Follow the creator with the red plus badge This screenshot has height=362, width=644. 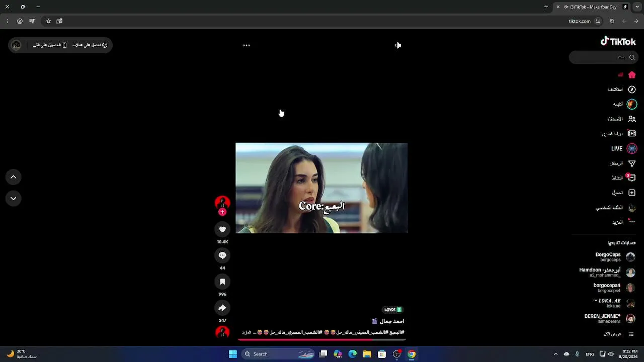(x=222, y=212)
